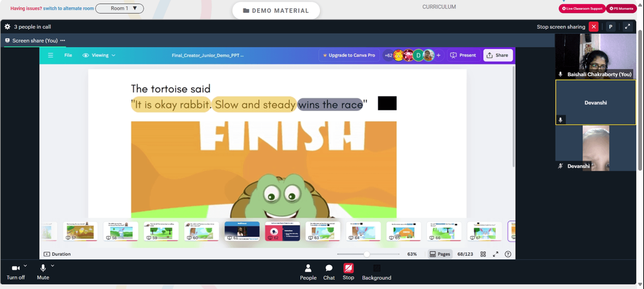The height and width of the screenshot is (289, 644).
Task: Select slide thumbnail 66
Action: pyautogui.click(x=444, y=232)
